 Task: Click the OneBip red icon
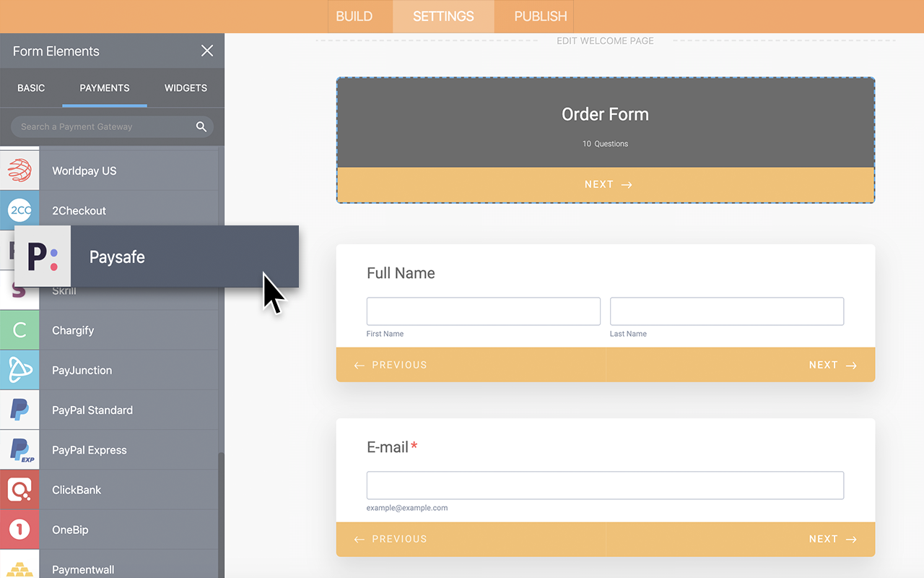click(x=19, y=530)
